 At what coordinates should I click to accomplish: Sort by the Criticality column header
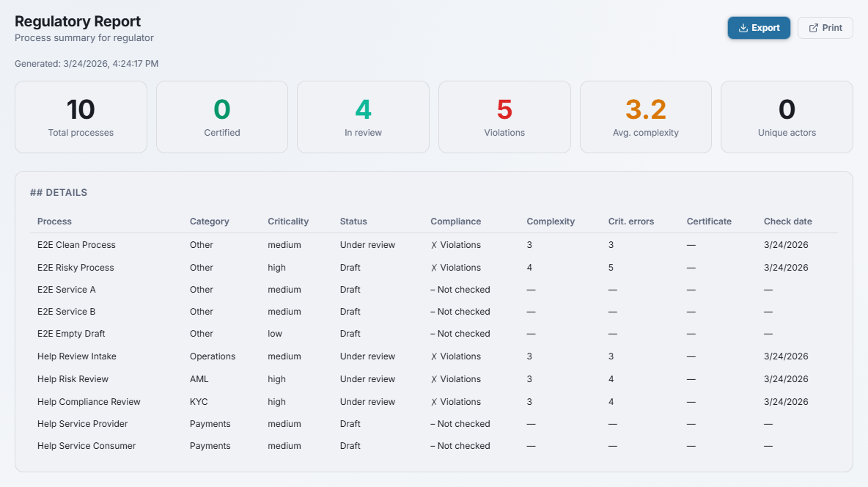(x=288, y=221)
